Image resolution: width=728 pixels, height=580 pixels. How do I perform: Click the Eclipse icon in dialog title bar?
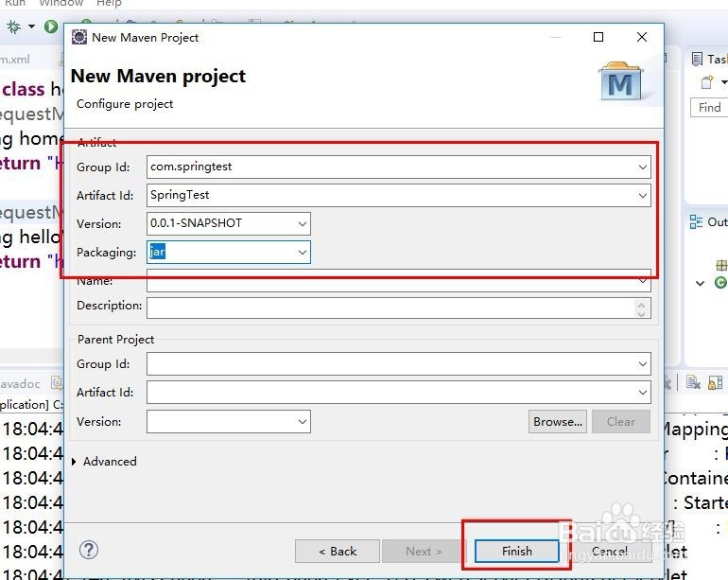point(80,38)
